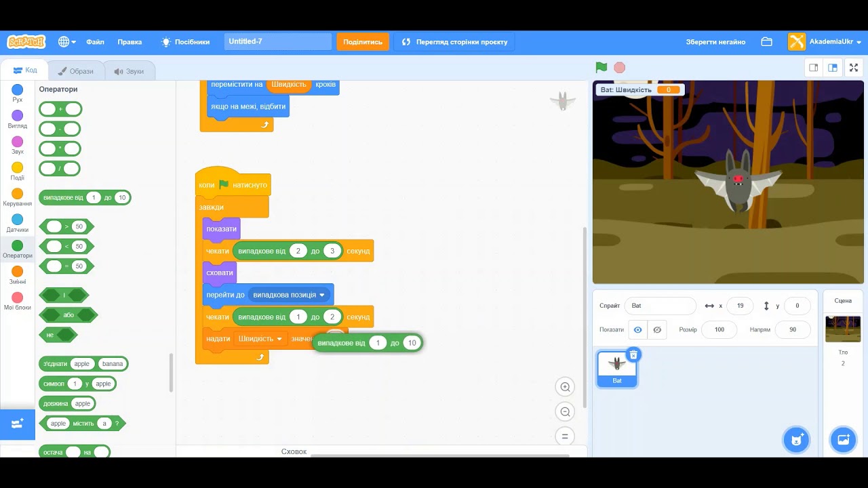Click Зберегти негайно
The width and height of the screenshot is (868, 488).
point(715,42)
